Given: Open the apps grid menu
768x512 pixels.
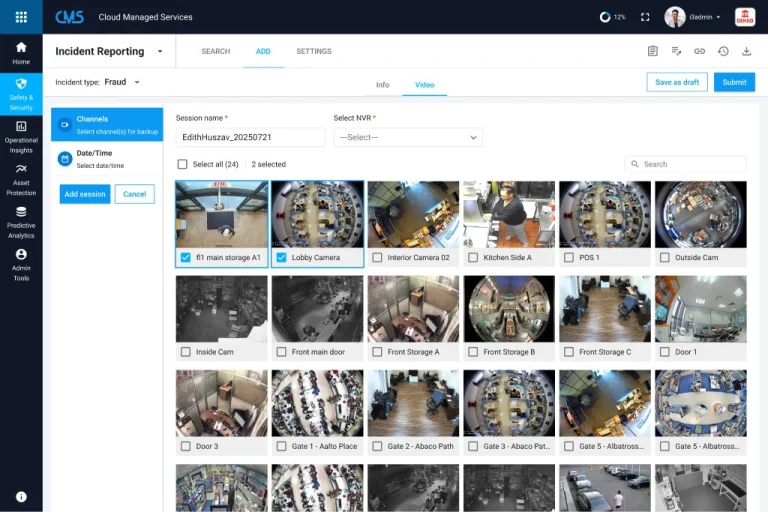Looking at the screenshot, I should click(x=21, y=17).
